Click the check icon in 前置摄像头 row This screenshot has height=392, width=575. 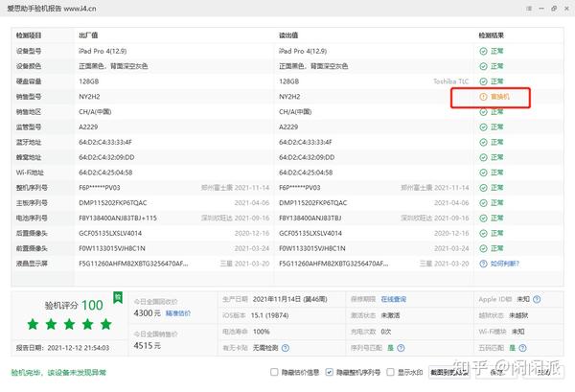coord(483,248)
